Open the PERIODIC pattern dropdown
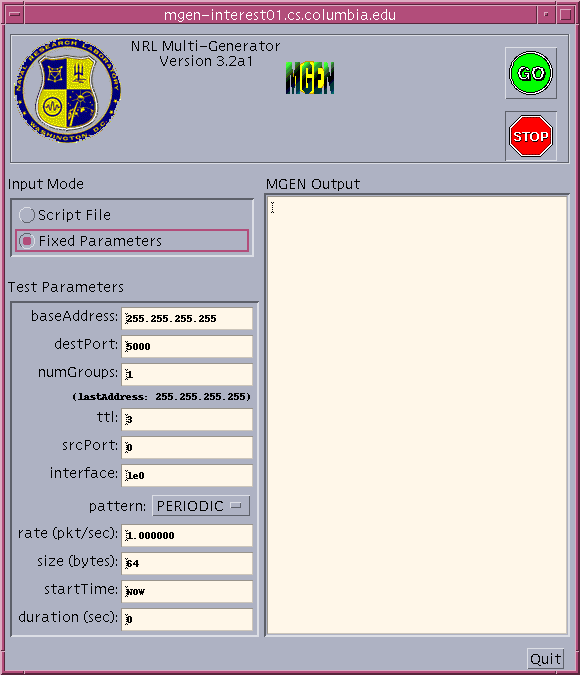Image resolution: width=580 pixels, height=675 pixels. [x=201, y=506]
